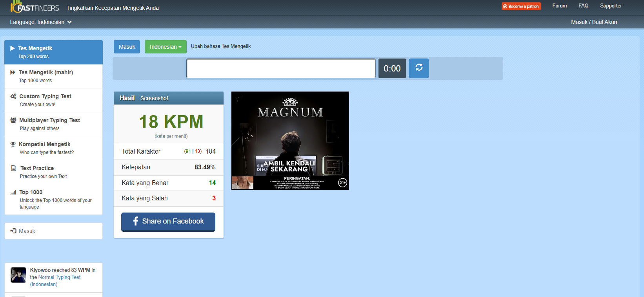Switch to the Screenshot tab
Screen dimensions: 644x297
click(154, 98)
